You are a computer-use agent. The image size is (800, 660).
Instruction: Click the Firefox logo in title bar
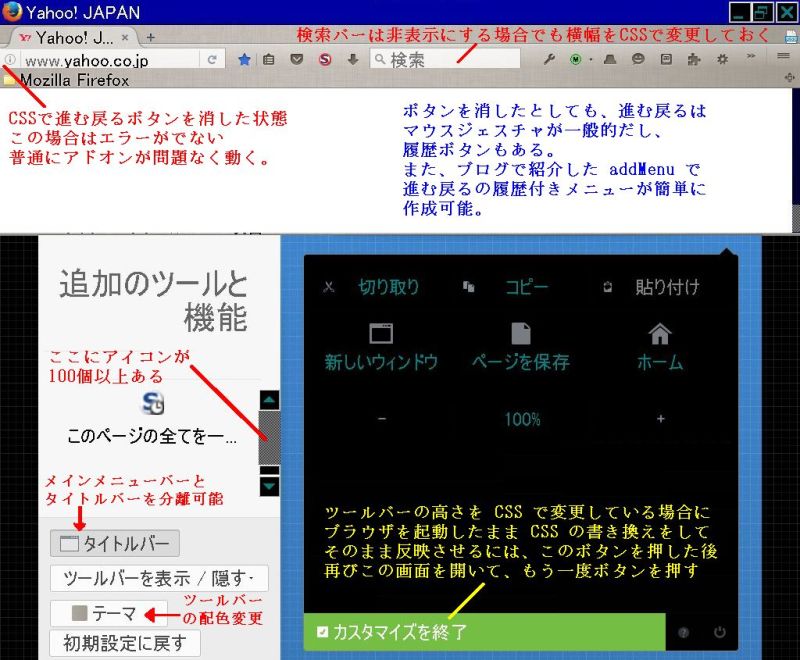pos(12,11)
